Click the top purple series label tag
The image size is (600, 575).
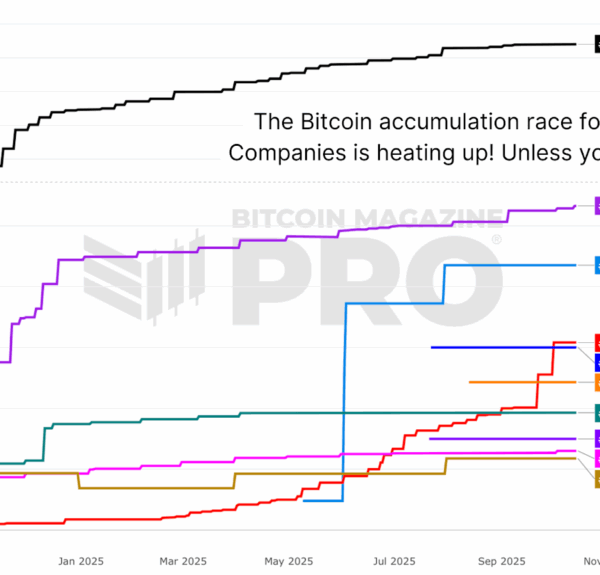[x=596, y=205]
